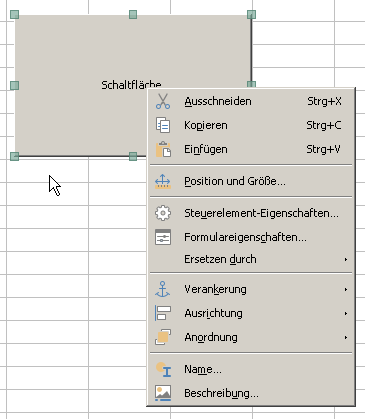Image resolution: width=365 pixels, height=419 pixels.
Task: Click the Strg+V shortcut text
Action: pyautogui.click(x=323, y=149)
